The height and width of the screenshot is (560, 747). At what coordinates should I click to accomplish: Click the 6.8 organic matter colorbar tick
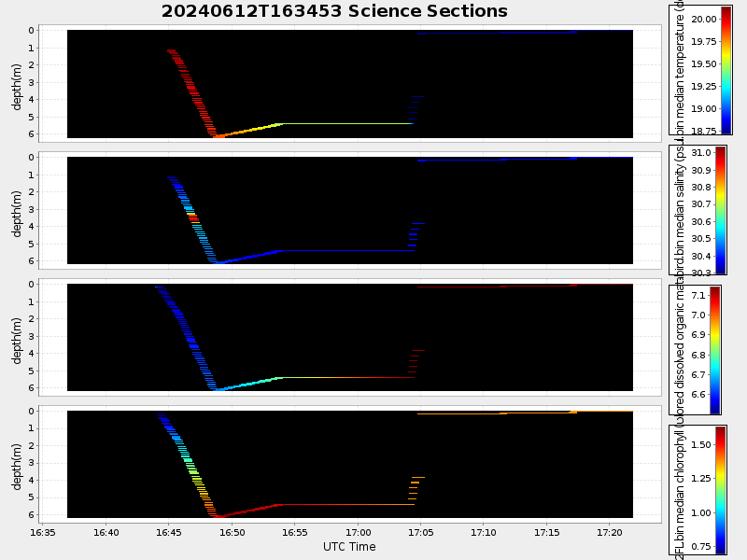tap(698, 355)
